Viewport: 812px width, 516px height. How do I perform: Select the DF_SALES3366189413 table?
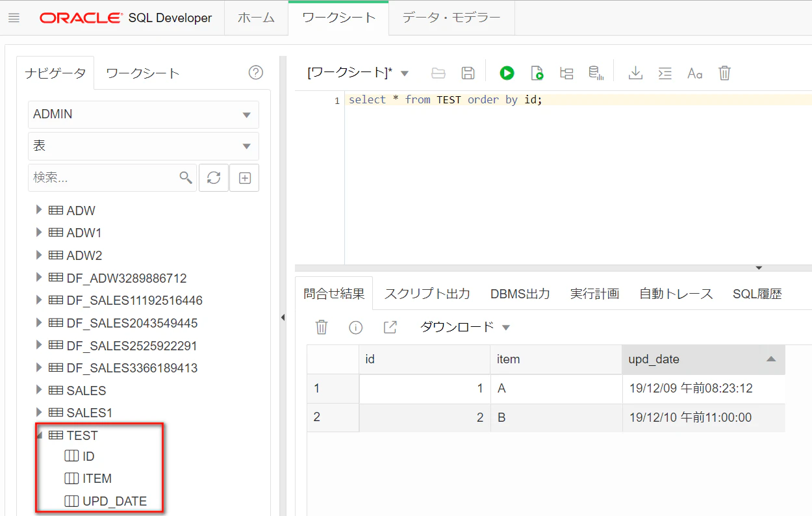pyautogui.click(x=132, y=368)
